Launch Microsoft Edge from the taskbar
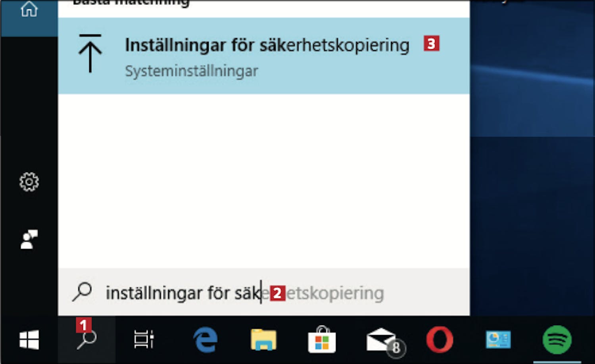 (205, 340)
